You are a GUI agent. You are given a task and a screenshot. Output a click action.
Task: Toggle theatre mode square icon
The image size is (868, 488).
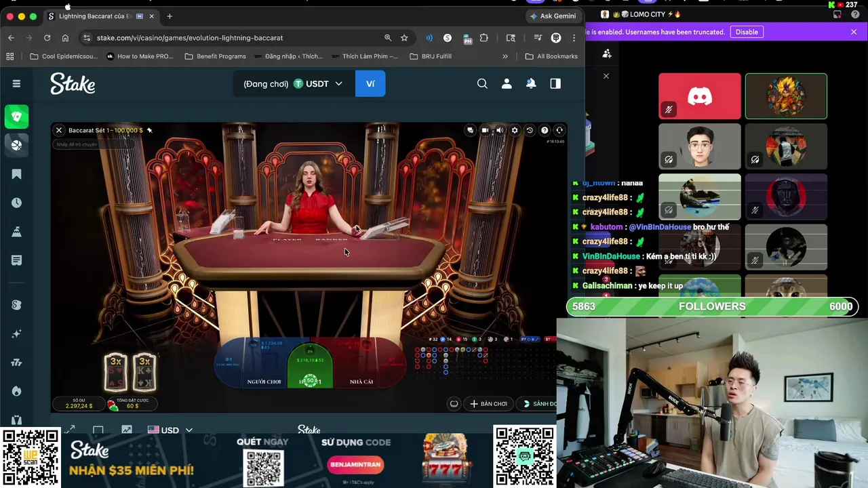[98, 430]
